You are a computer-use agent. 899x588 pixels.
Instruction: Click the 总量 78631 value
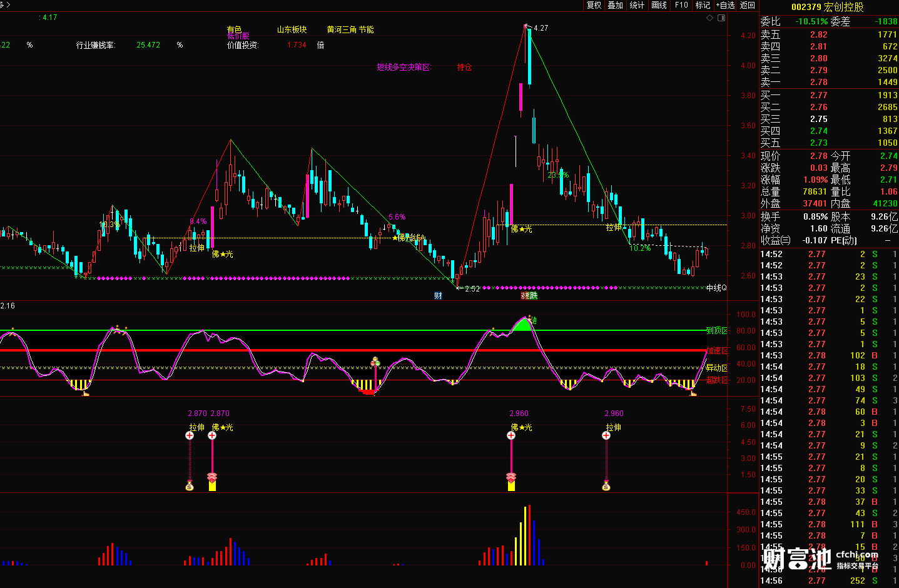(x=815, y=191)
